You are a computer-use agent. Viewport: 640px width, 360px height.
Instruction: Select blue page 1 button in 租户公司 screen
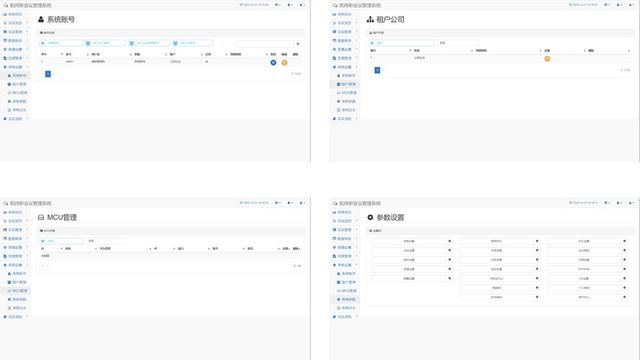pos(377,70)
